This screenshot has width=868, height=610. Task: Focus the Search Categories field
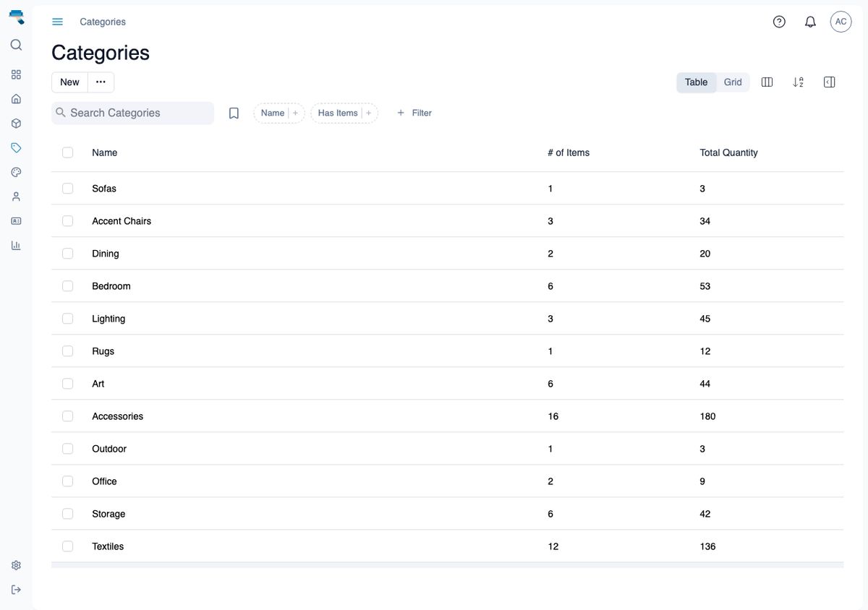click(132, 113)
